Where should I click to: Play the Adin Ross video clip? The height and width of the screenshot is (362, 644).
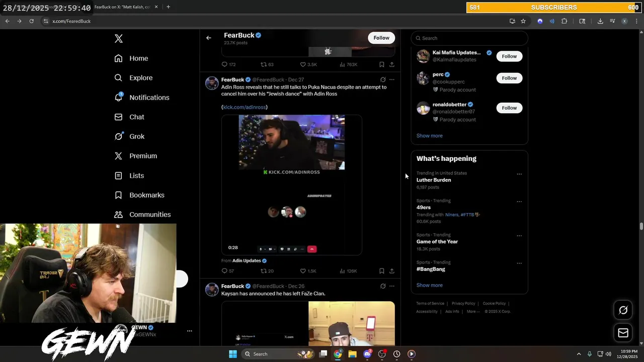(x=292, y=185)
